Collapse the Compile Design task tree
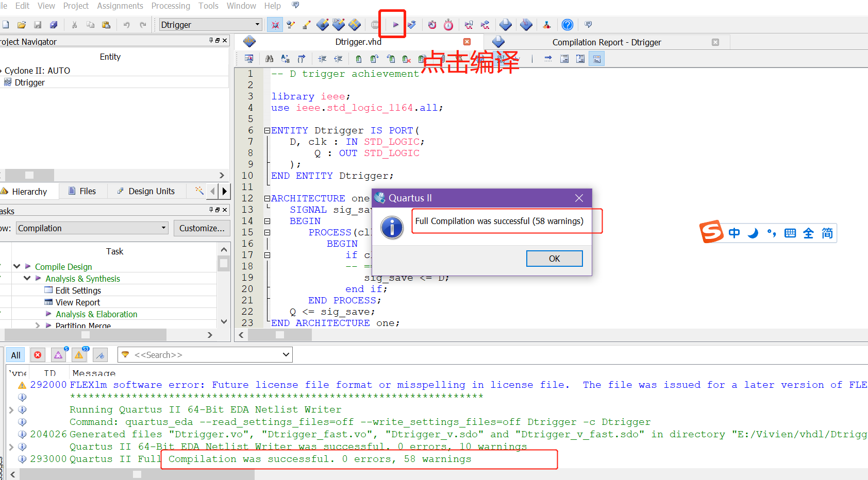The width and height of the screenshot is (868, 480). [16, 266]
